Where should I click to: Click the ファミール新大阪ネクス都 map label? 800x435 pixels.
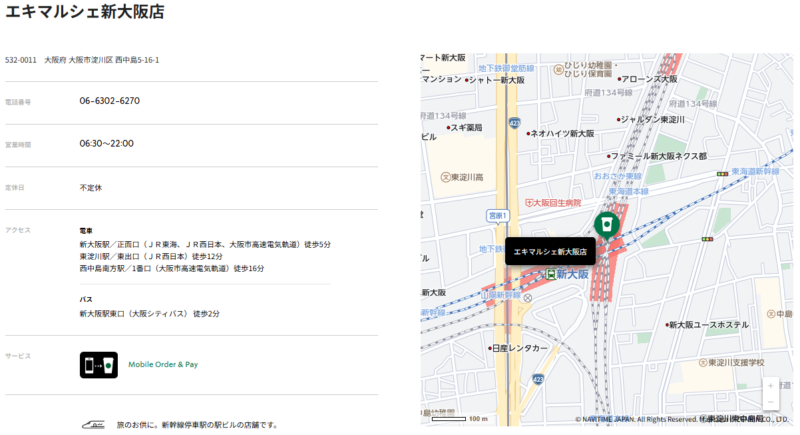(x=659, y=156)
